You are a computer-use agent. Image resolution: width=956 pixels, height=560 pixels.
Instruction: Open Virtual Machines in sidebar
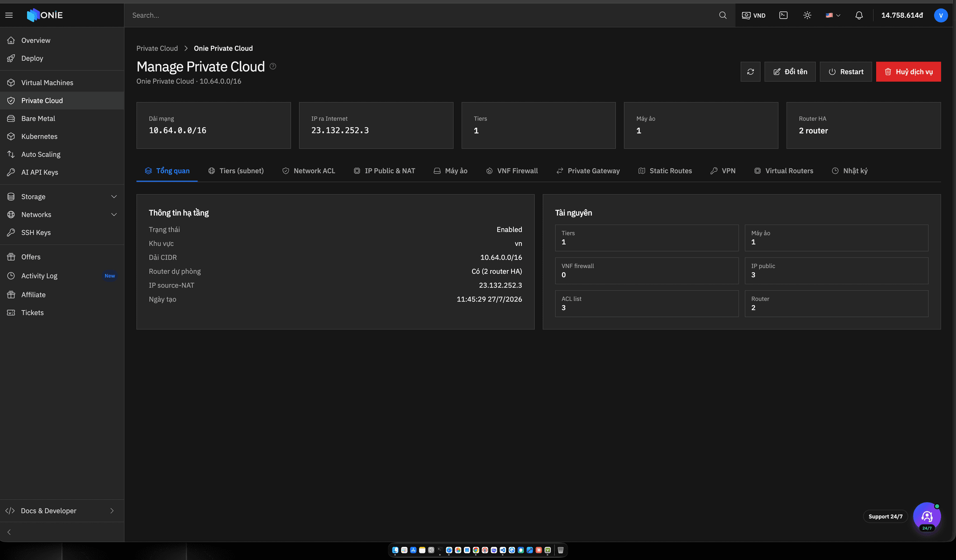click(62, 83)
